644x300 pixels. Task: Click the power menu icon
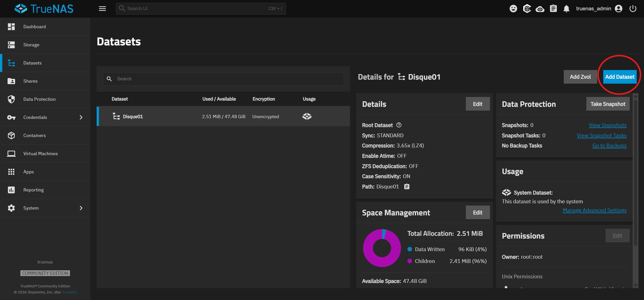pos(633,9)
